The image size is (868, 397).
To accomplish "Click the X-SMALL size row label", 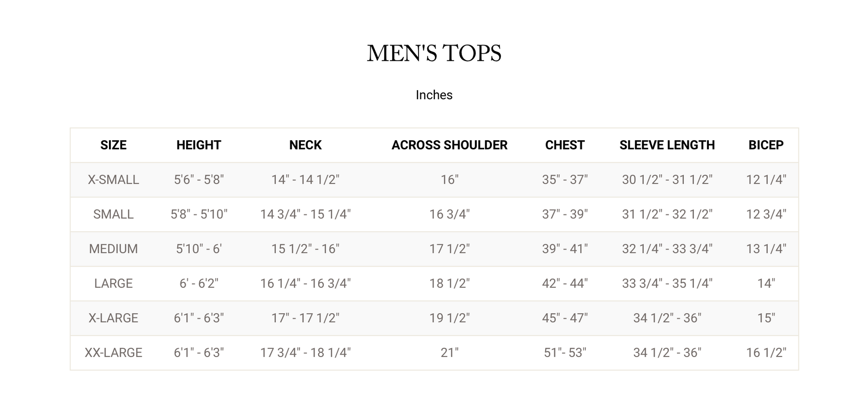I will coord(113,180).
